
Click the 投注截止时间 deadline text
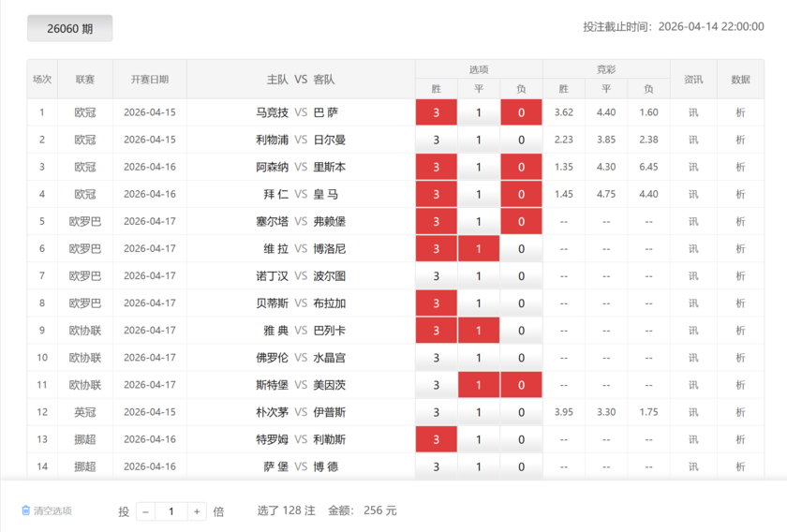point(674,26)
